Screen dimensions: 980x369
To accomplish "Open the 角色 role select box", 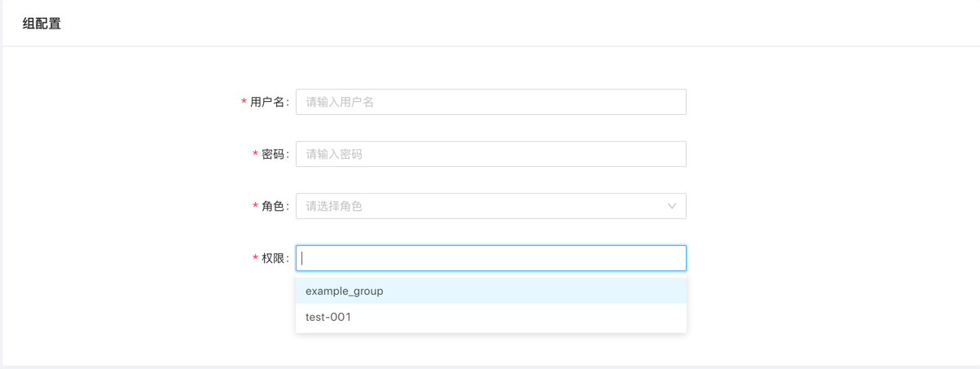I will pyautogui.click(x=481, y=206).
